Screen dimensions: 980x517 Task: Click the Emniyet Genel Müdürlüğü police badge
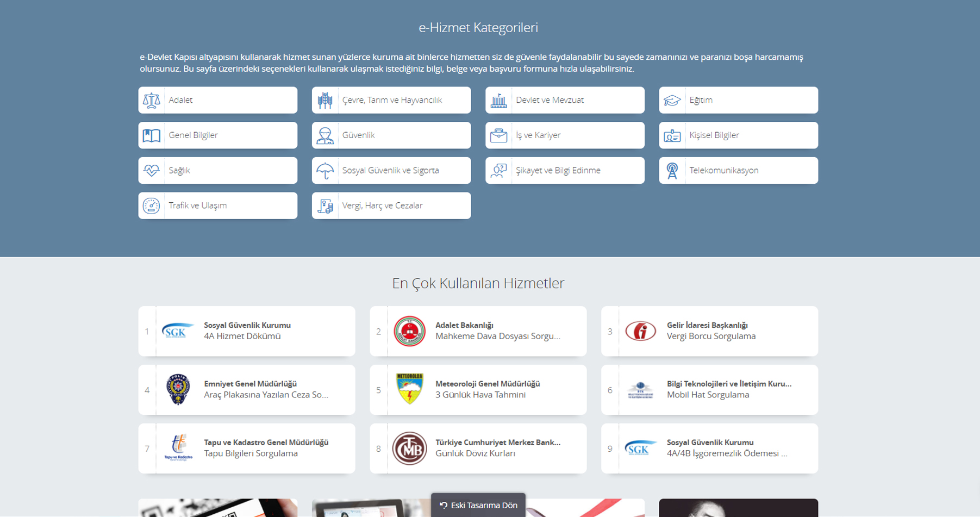178,390
